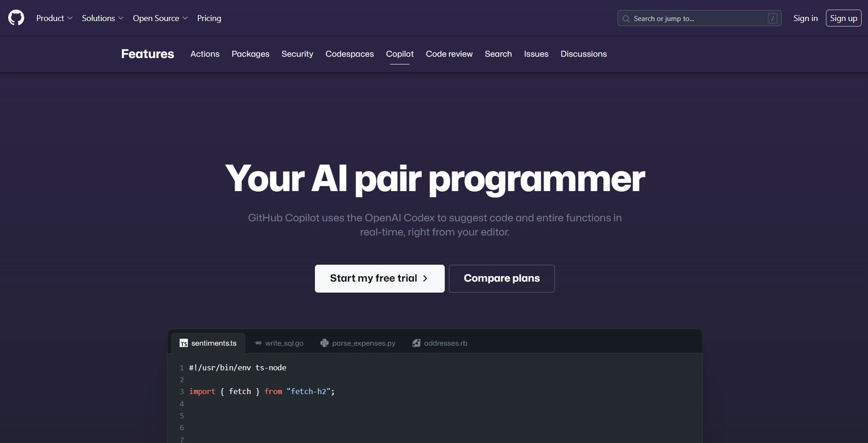
Task: Expand the Solutions menu
Action: pos(101,18)
